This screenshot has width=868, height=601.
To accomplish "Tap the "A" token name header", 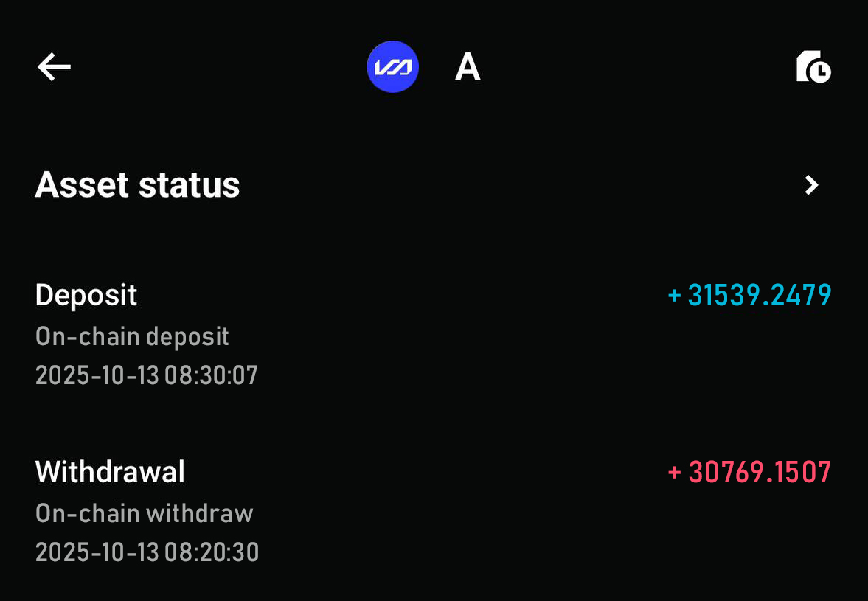I will pos(468,68).
